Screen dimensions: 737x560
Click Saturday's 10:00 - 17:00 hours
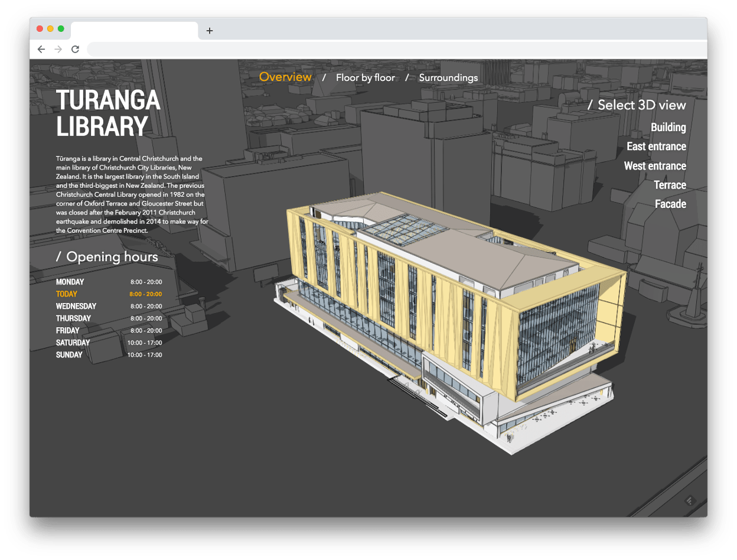[x=145, y=343]
